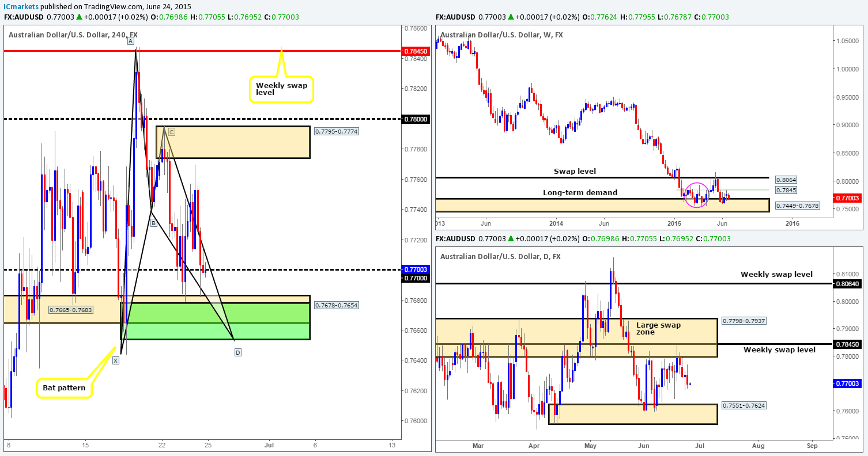Click 'Weekly swap level' text beside 0.80640
The height and width of the screenshot is (456, 868).
pyautogui.click(x=776, y=274)
